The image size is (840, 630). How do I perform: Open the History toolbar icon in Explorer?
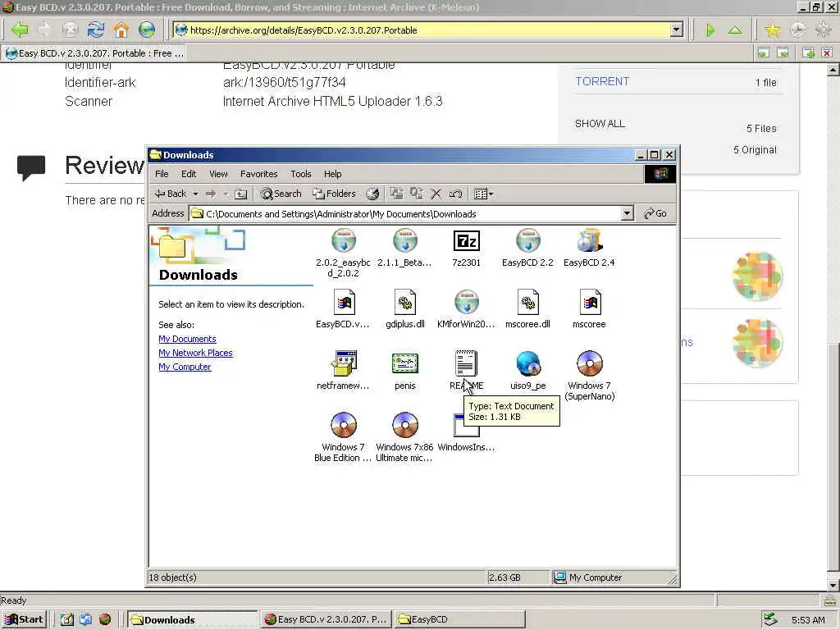pos(372,194)
